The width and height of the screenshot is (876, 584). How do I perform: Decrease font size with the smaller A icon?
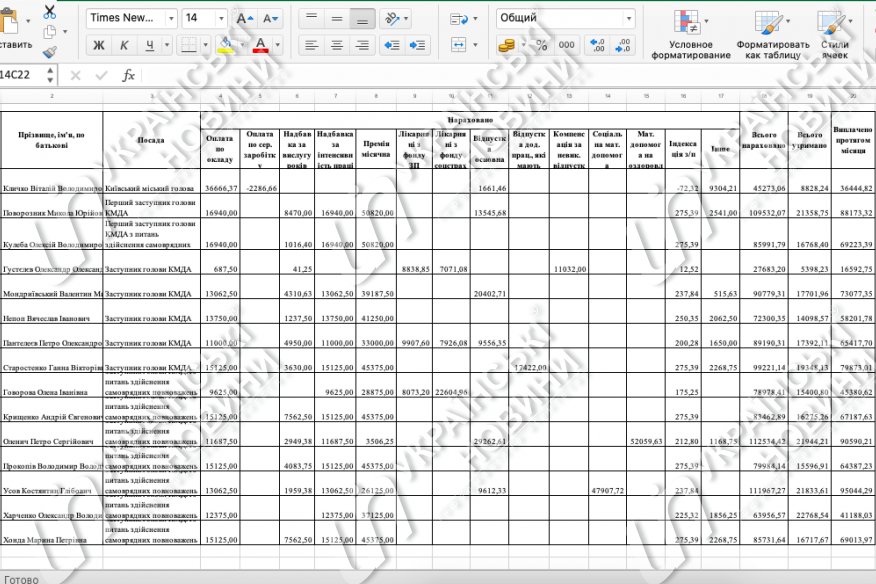270,18
